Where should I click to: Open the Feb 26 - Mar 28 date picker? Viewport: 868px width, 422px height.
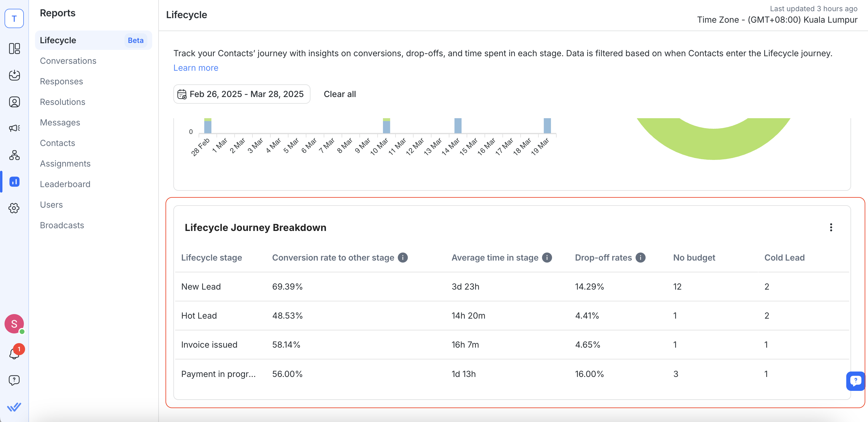coord(242,94)
